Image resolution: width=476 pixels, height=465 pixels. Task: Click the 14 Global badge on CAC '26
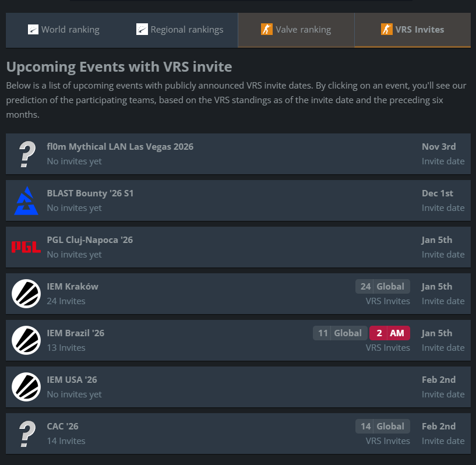(x=383, y=426)
